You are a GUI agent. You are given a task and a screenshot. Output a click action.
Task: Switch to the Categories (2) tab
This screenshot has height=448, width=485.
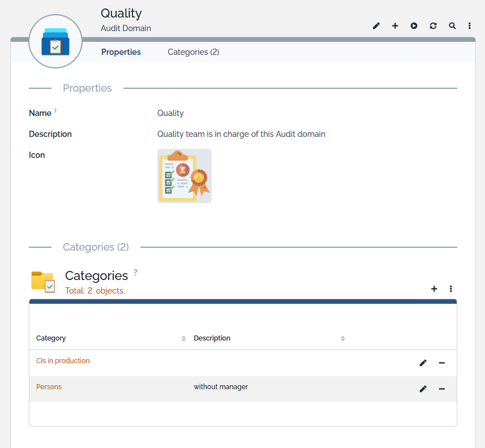194,52
